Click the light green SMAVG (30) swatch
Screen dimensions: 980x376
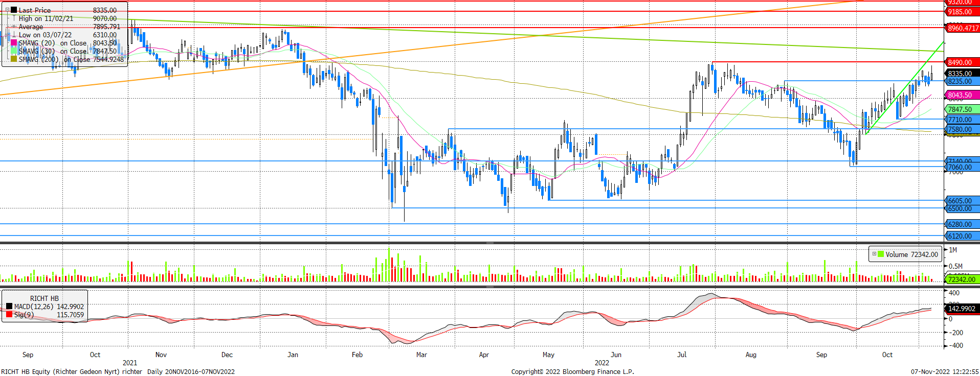pyautogui.click(x=14, y=51)
